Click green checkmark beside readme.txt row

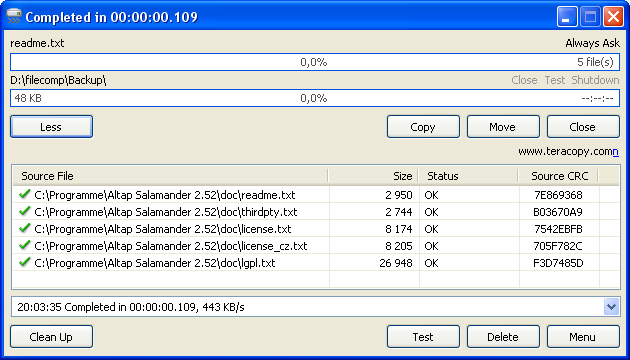(25, 195)
